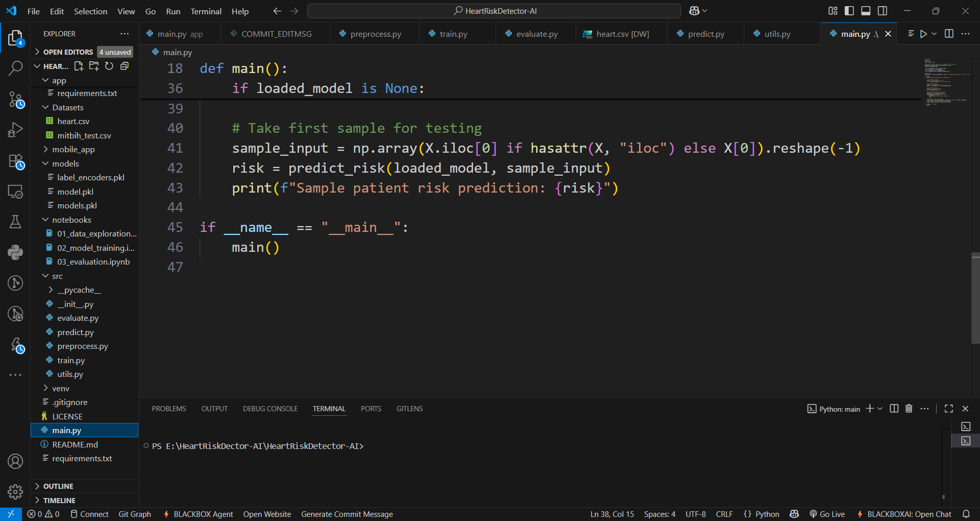Expand the venv folder
980x521 pixels.
coord(60,388)
